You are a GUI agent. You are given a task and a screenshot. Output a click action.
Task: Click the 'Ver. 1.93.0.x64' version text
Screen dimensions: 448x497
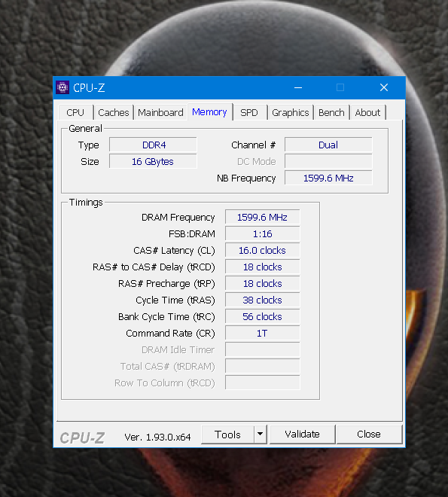(x=157, y=438)
